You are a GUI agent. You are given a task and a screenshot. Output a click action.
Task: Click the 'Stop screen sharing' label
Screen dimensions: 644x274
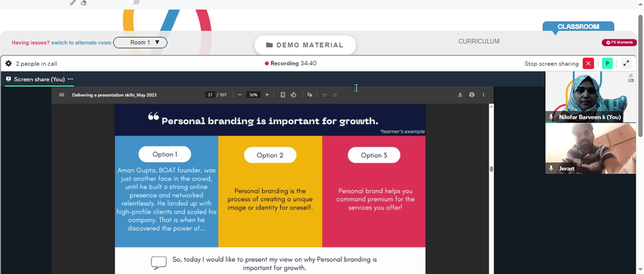coord(551,64)
